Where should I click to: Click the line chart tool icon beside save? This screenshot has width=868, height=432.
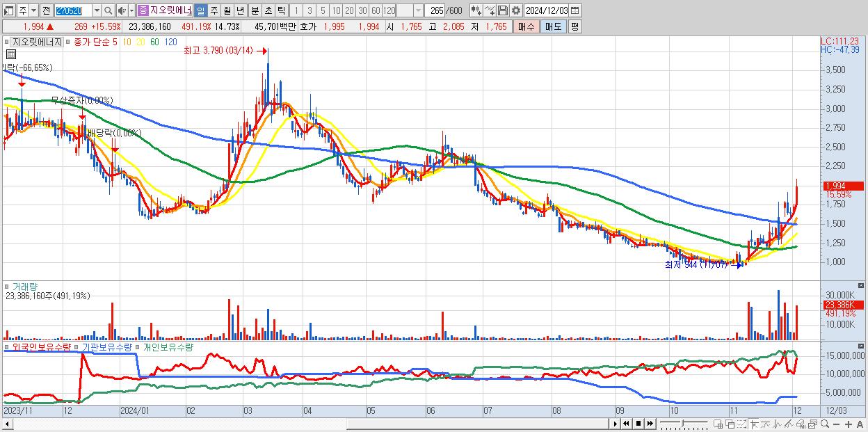[x=489, y=10]
